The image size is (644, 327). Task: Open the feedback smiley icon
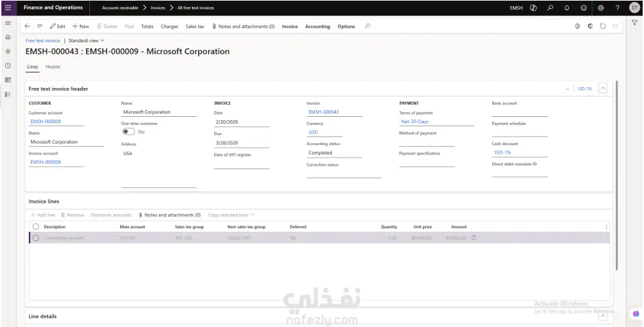click(584, 8)
